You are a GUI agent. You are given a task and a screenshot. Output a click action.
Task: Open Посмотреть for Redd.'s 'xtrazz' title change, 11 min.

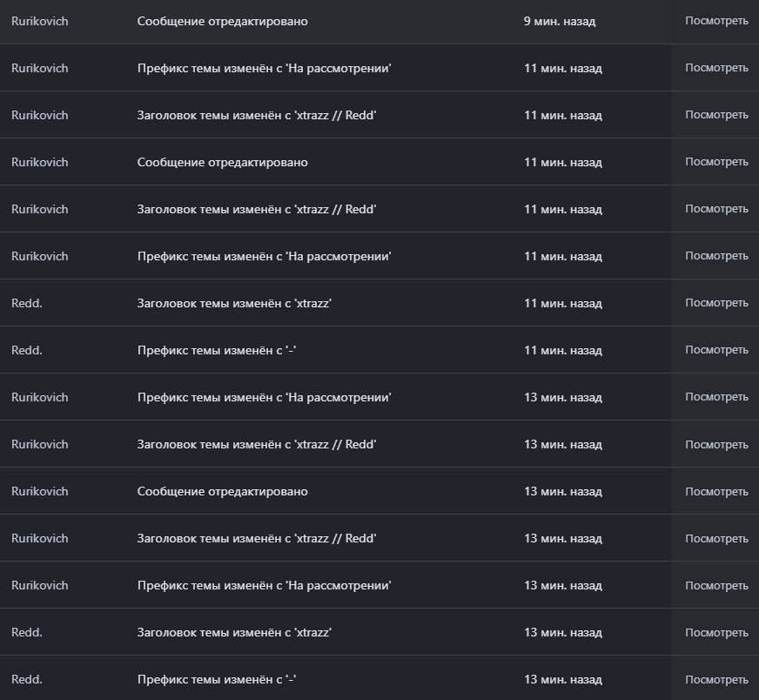click(715, 303)
